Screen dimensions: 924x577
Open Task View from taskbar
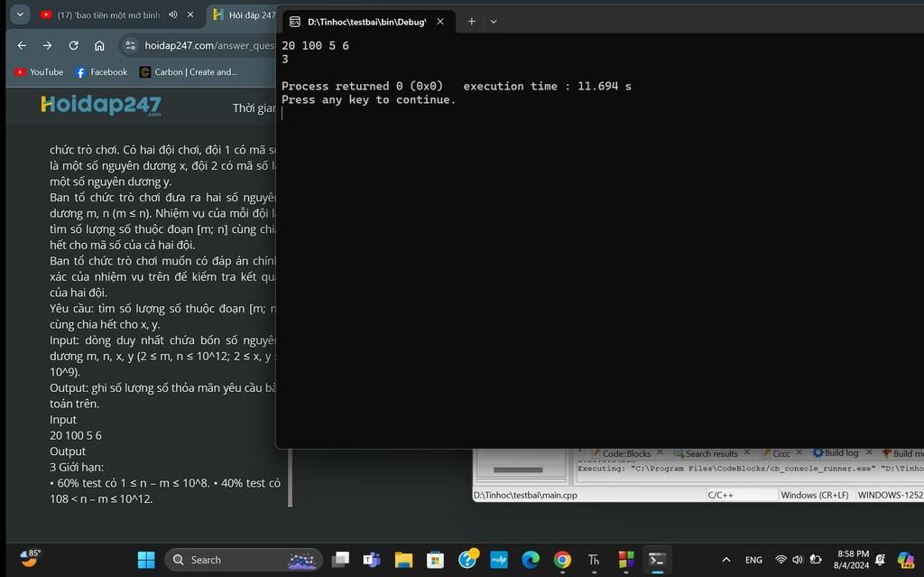tap(340, 560)
